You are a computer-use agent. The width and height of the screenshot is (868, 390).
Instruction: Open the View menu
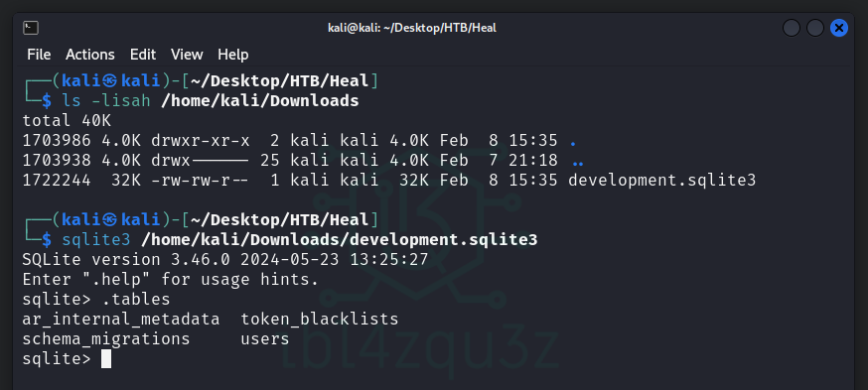(187, 55)
